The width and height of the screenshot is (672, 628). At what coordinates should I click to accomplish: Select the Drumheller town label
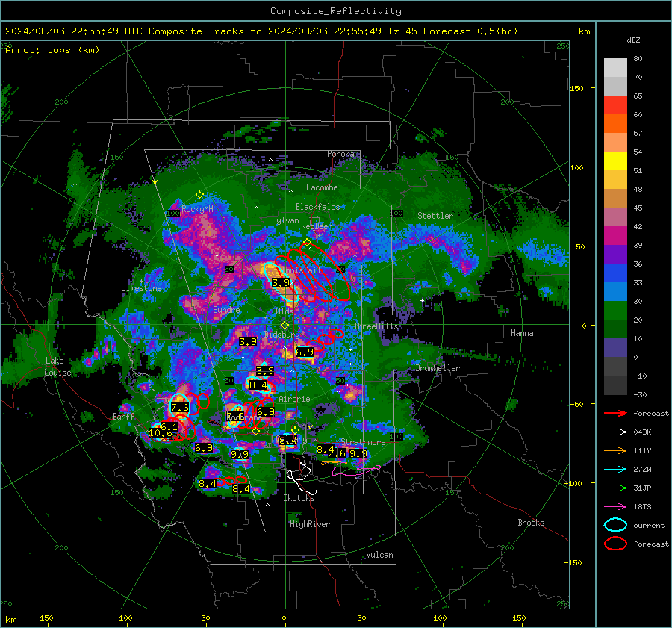pos(438,368)
